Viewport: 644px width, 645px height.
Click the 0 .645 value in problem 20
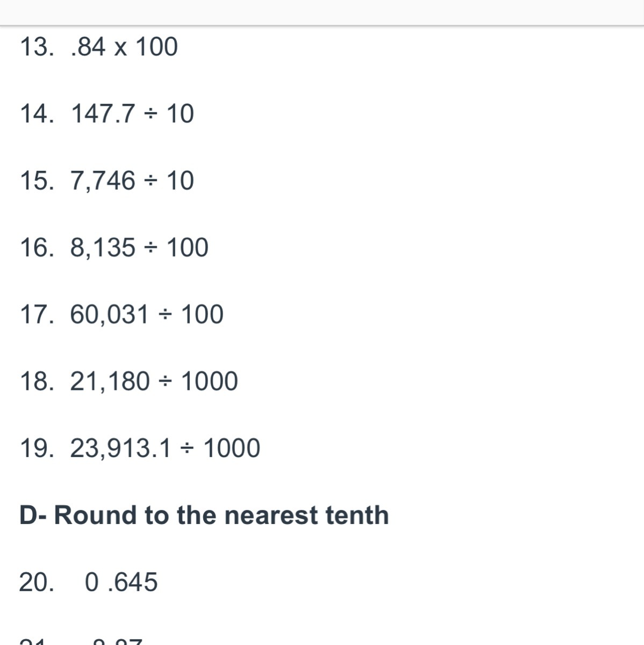(x=121, y=582)
